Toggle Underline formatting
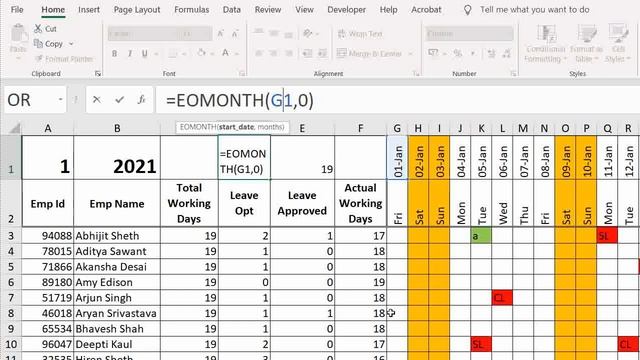The height and width of the screenshot is (360, 640). [144, 53]
